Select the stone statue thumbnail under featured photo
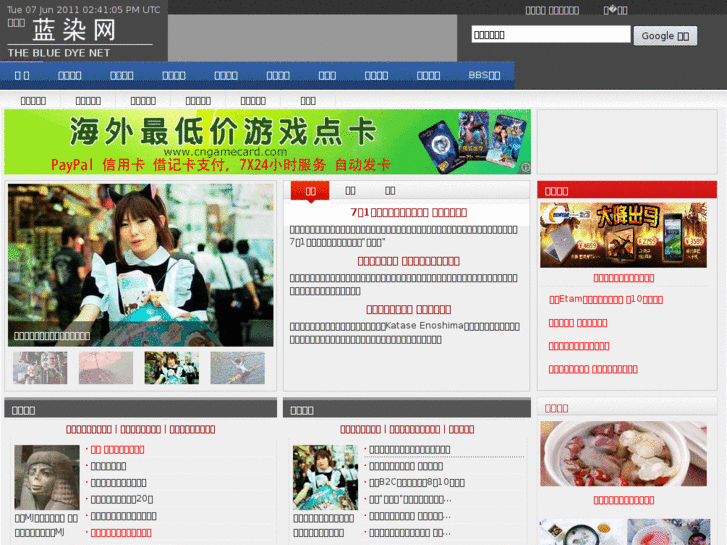 click(40, 368)
